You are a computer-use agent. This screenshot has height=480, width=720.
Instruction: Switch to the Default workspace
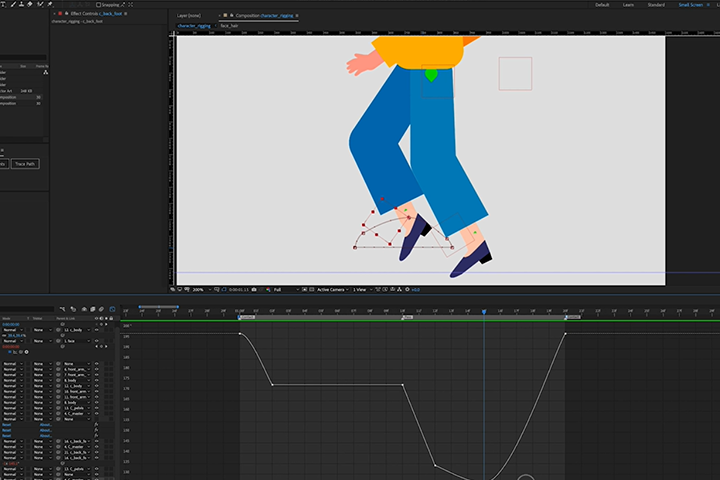click(x=602, y=5)
